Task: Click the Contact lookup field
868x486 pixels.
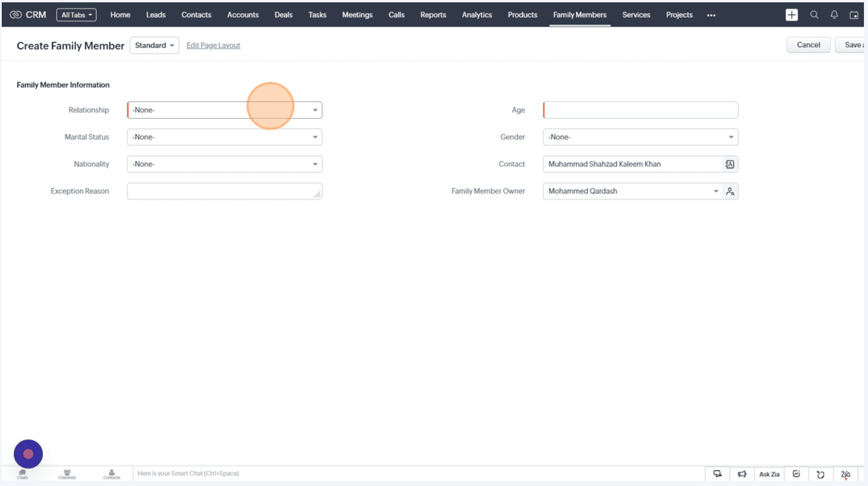Action: pos(632,164)
